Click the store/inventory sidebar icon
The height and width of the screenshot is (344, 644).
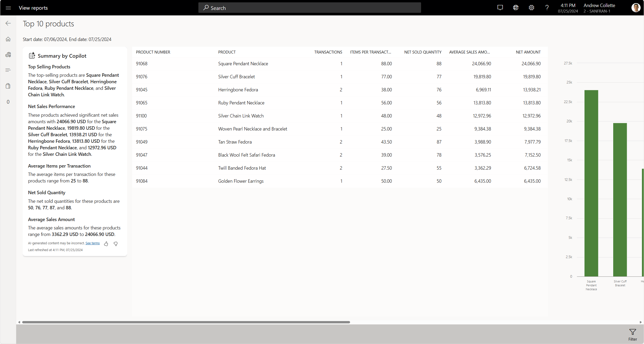pyautogui.click(x=8, y=86)
